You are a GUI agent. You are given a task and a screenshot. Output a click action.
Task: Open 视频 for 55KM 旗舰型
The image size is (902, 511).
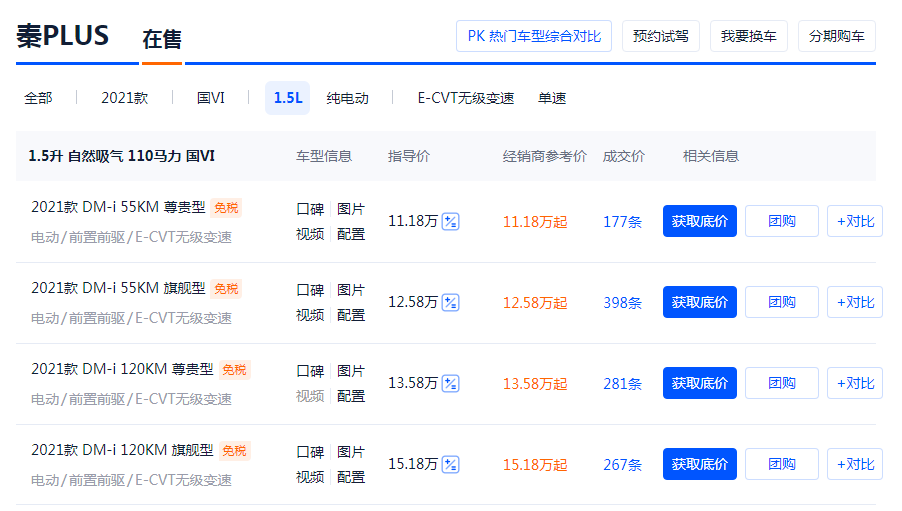[x=310, y=315]
